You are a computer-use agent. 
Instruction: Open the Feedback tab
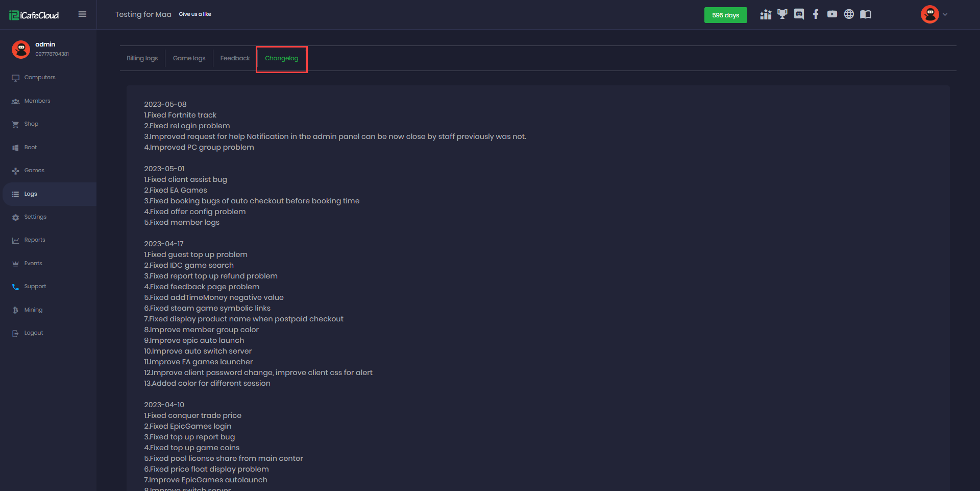[235, 58]
